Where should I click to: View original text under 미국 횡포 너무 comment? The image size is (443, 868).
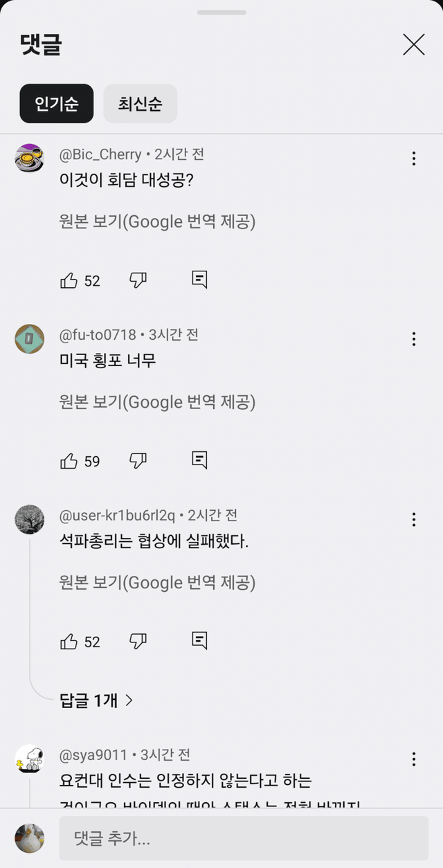[159, 402]
